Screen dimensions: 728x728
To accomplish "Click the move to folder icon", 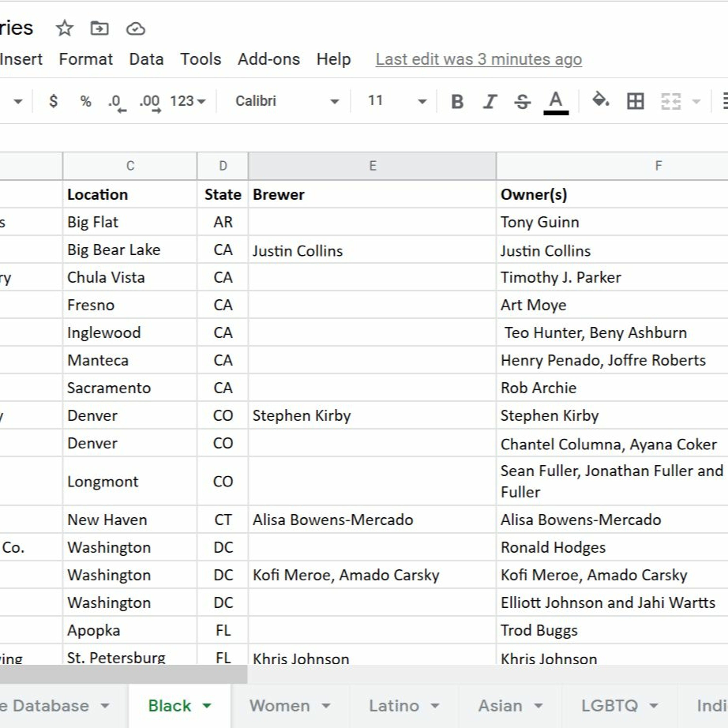I will pos(99,29).
